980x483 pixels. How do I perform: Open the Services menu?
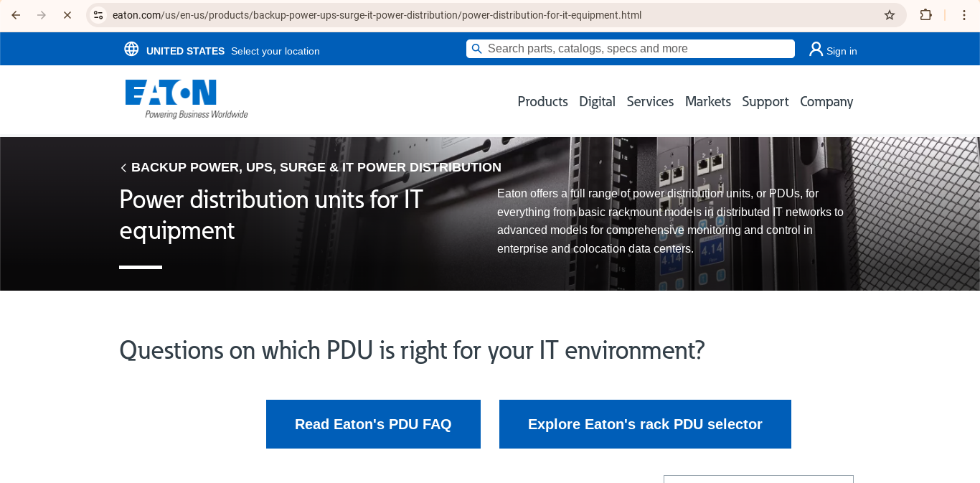pyautogui.click(x=650, y=102)
